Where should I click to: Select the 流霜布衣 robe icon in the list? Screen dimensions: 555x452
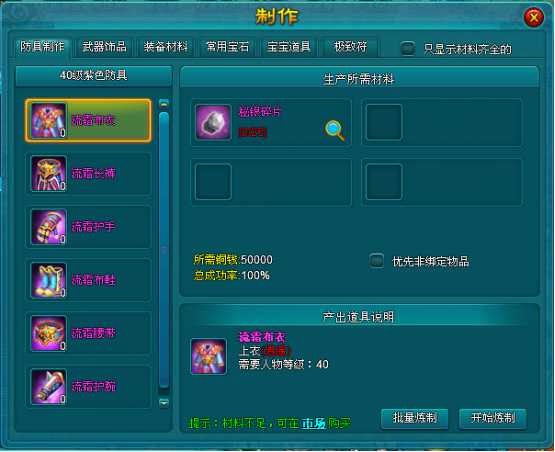tap(49, 120)
